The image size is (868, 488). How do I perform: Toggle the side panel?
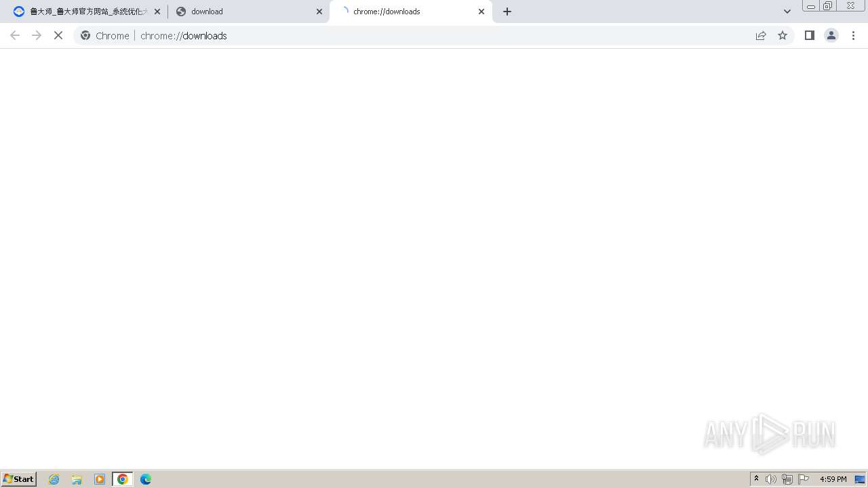pyautogui.click(x=810, y=35)
